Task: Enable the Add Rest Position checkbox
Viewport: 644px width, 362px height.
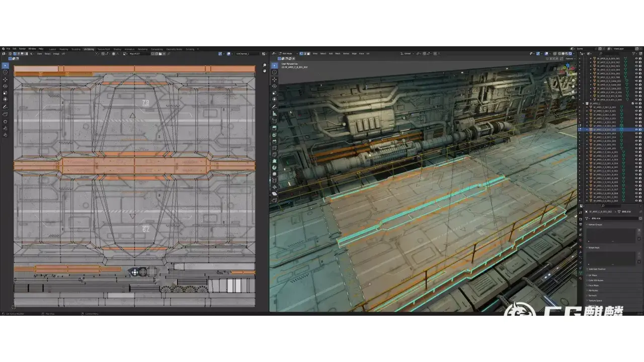Action: click(587, 269)
